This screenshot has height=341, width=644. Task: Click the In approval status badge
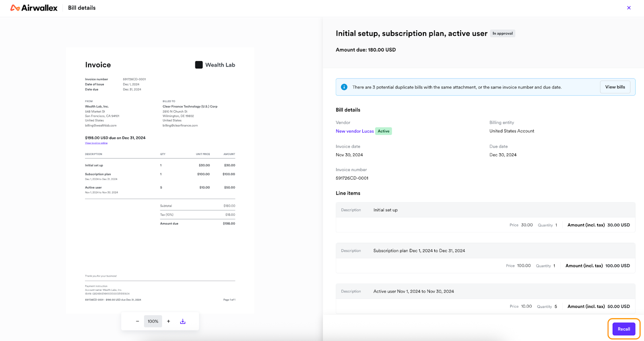coord(502,33)
